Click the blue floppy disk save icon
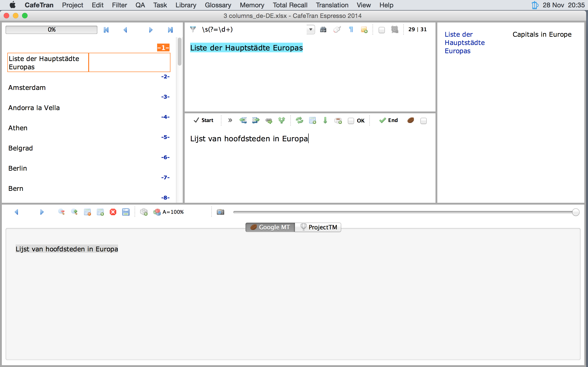The image size is (588, 367). point(126,212)
